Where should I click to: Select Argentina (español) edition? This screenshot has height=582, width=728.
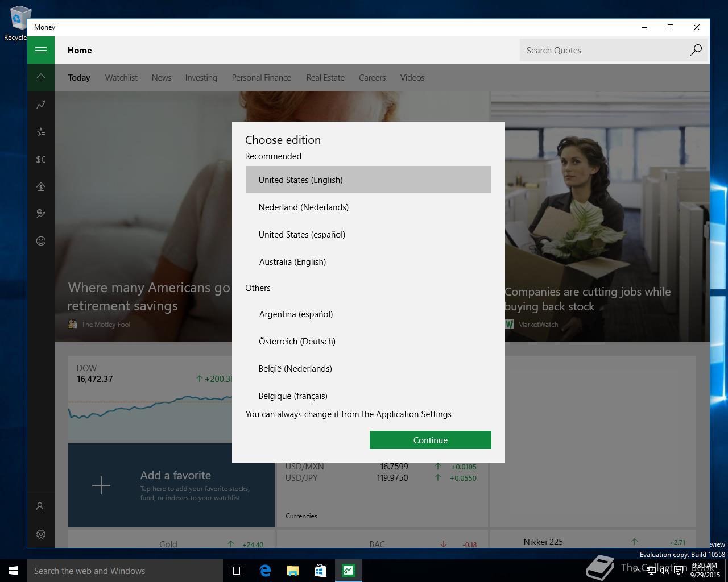pos(369,314)
